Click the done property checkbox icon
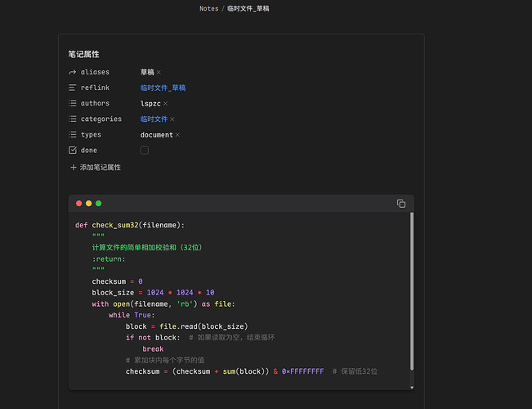The height and width of the screenshot is (409, 532). 72,151
